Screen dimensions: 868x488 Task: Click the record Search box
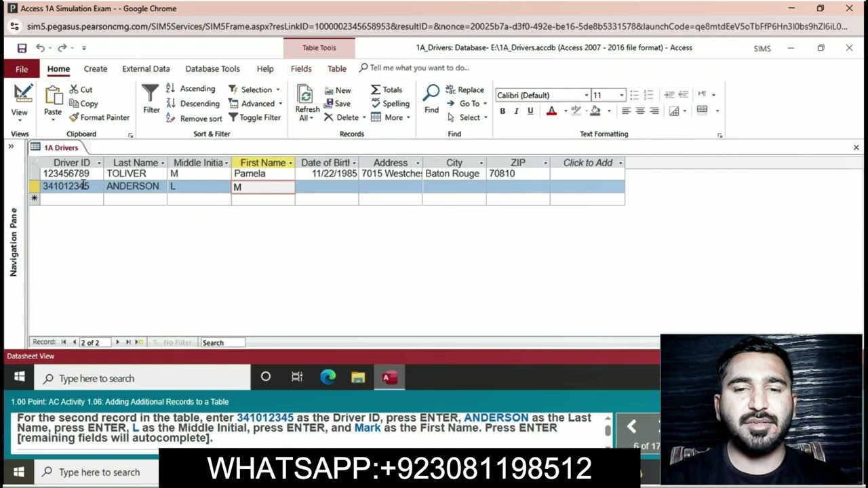tap(222, 343)
